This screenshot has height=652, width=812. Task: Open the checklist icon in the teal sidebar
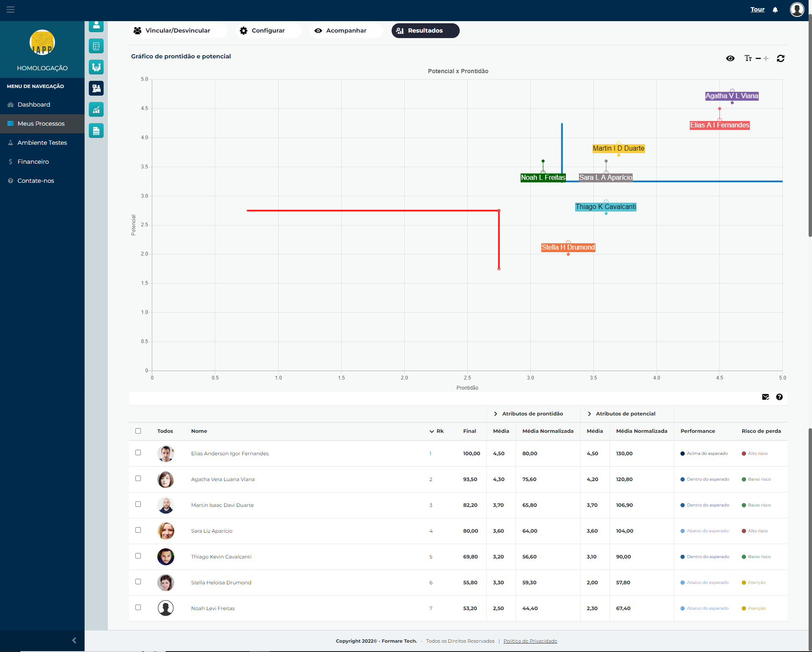96,46
